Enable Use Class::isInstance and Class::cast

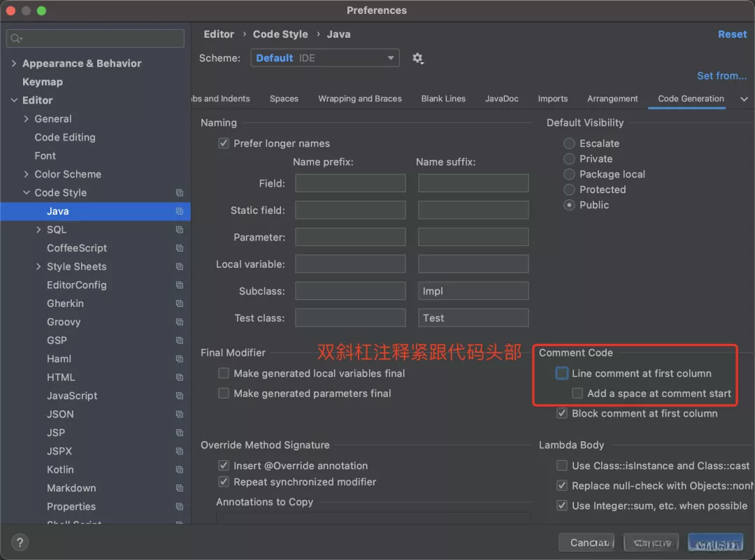561,465
